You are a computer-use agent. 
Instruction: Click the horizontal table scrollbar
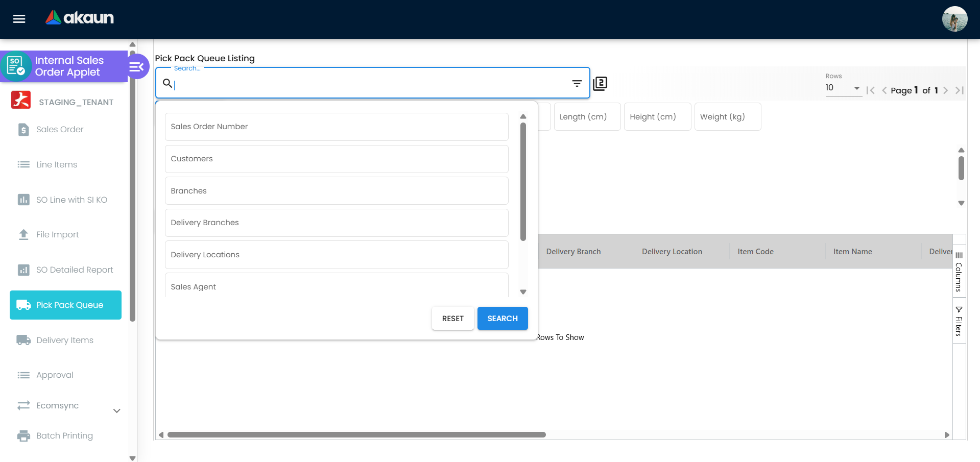click(356, 435)
